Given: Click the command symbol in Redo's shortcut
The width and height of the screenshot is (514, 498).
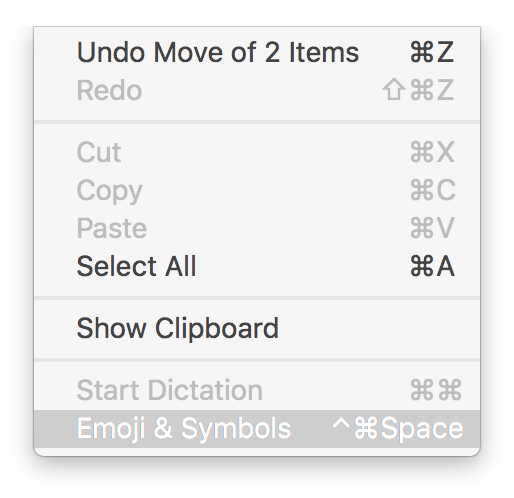Looking at the screenshot, I should 421,90.
